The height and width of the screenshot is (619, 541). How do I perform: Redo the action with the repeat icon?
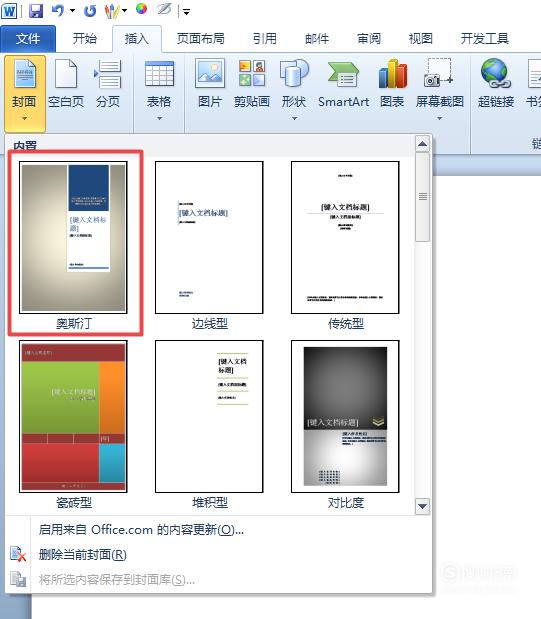pos(90,11)
